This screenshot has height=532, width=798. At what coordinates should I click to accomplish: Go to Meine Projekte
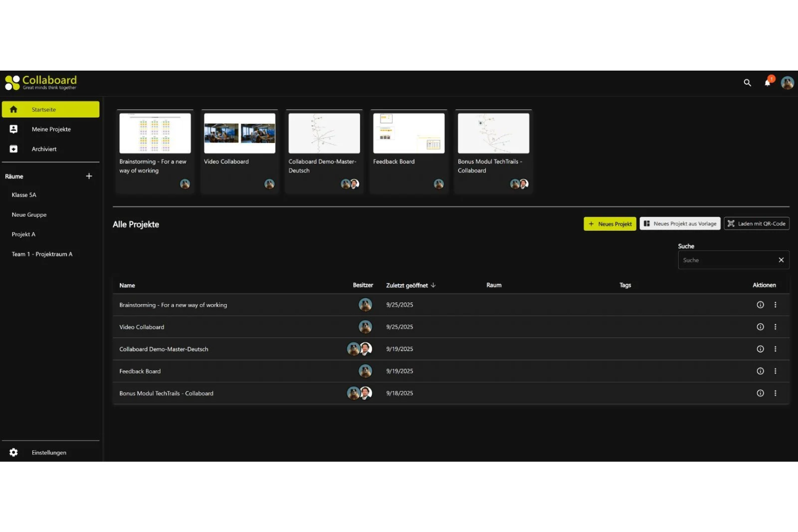[51, 129]
